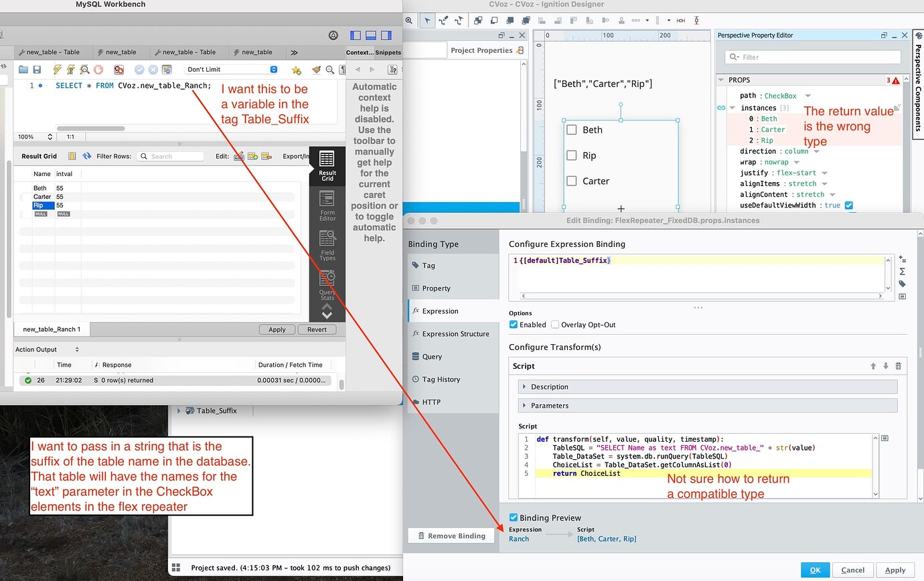This screenshot has height=581, width=924.
Task: Open the Don't Limit dropdown
Action: 231,69
